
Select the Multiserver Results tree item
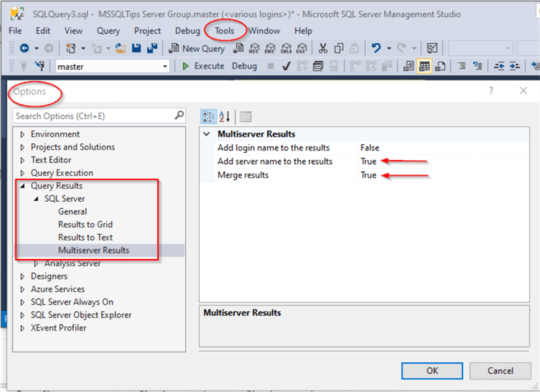coord(94,250)
